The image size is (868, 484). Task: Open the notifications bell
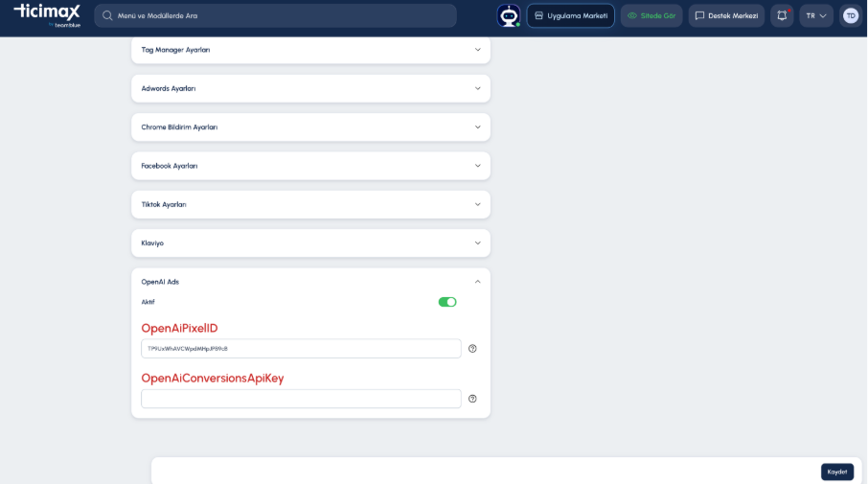782,15
